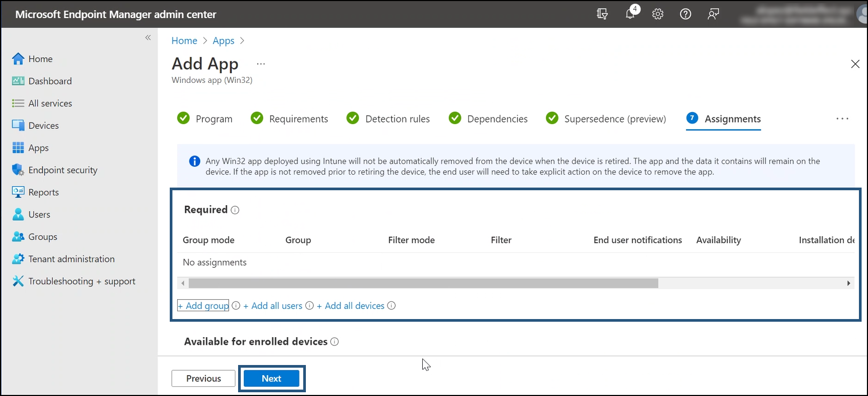The image size is (868, 396).
Task: Click the horizontal scrollbar thumb
Action: (x=423, y=283)
